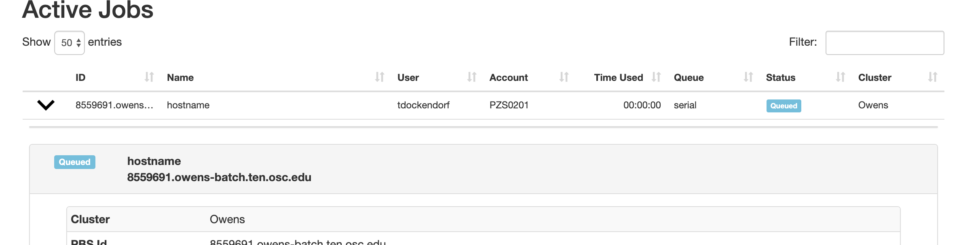Image resolution: width=980 pixels, height=245 pixels.
Task: Click the sort arrows on the Queue column
Action: [747, 77]
